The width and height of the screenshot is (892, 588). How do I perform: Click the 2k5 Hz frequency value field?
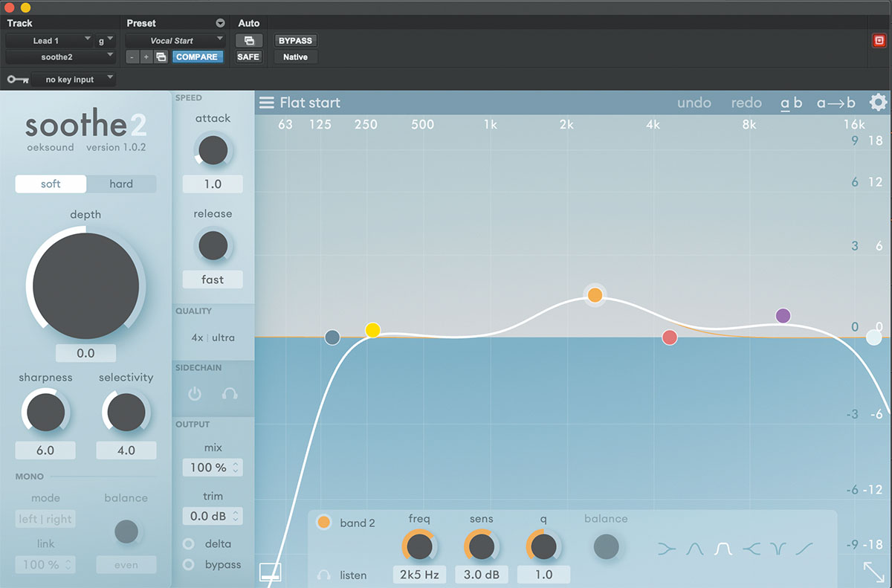click(x=419, y=575)
